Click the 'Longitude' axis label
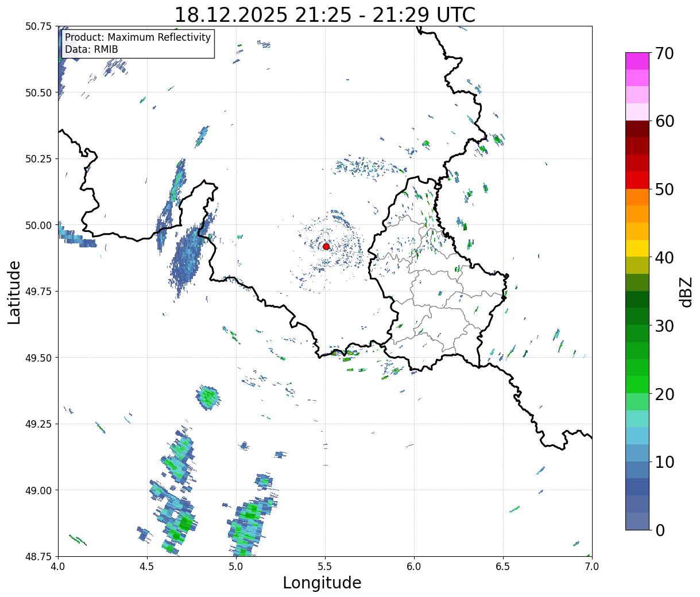 pos(322,583)
